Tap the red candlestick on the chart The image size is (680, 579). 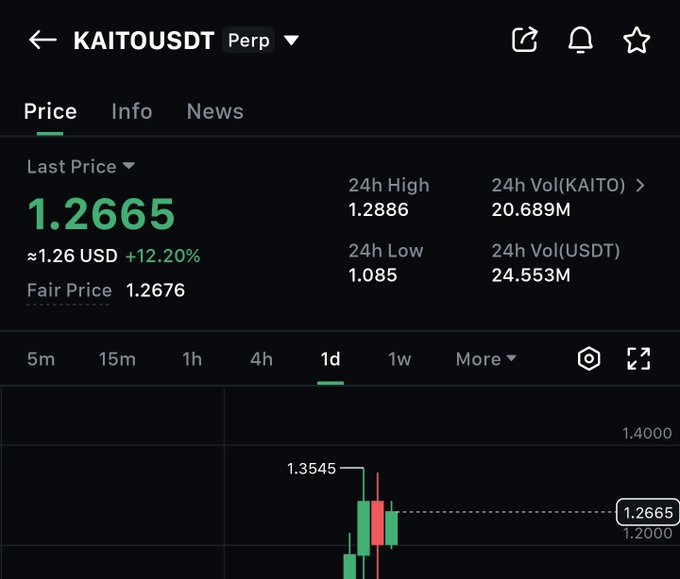tap(377, 523)
